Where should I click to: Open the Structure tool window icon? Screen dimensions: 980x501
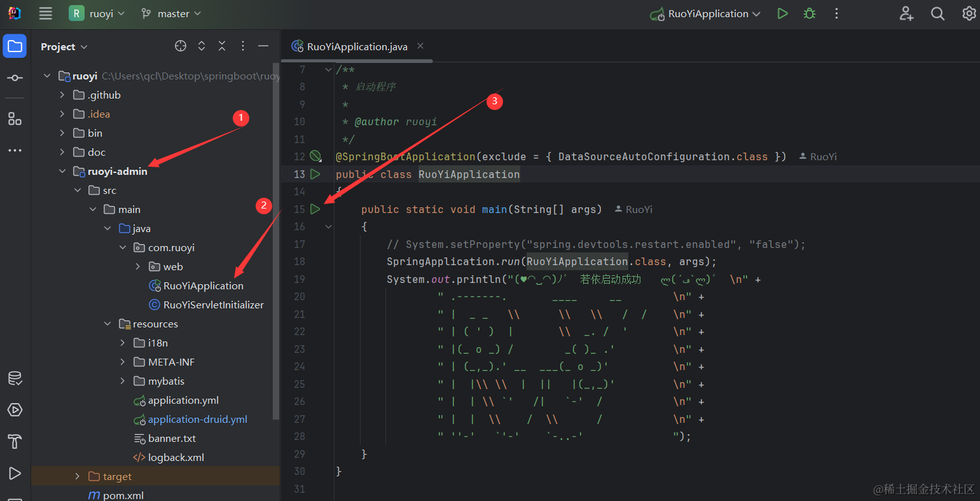[x=15, y=119]
